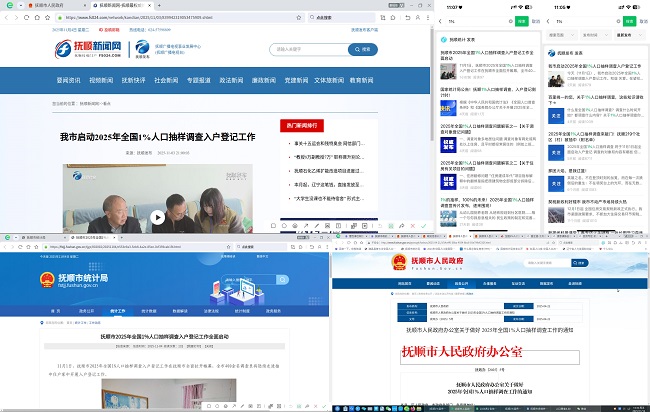Viewport: 650px width, 412px height.
Task: Expand the 发布时间 filter on right phone
Action: pyautogui.click(x=595, y=35)
